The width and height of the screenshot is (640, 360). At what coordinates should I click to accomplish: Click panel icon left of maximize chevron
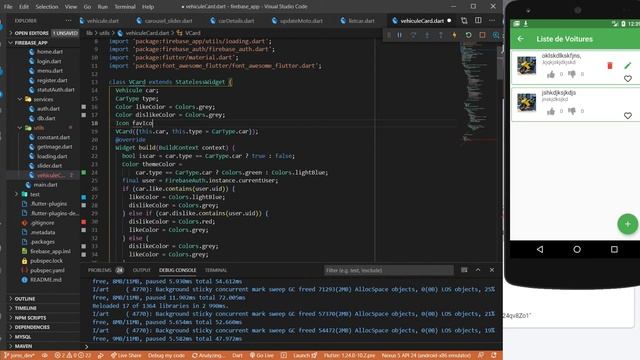pos(464,270)
